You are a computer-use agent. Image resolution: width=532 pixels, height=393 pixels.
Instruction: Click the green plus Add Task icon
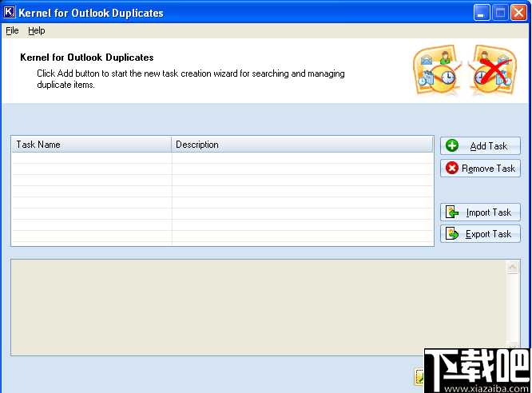coord(452,145)
